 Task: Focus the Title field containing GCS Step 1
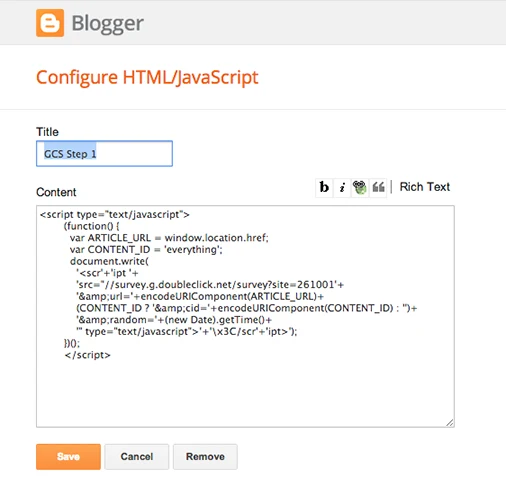pos(104,154)
